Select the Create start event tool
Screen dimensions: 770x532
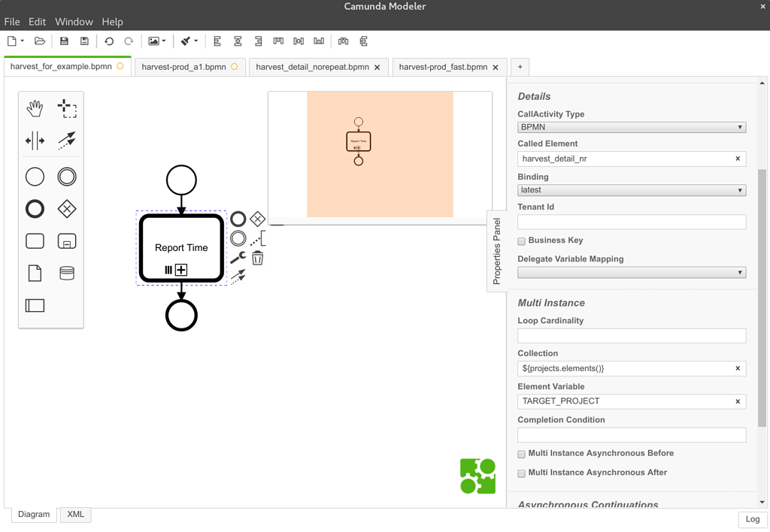34,176
